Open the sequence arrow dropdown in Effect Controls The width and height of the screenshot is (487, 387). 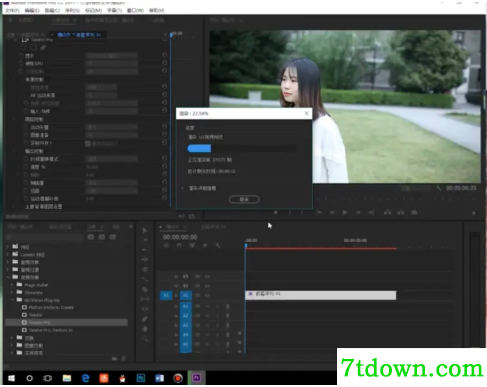click(52, 35)
